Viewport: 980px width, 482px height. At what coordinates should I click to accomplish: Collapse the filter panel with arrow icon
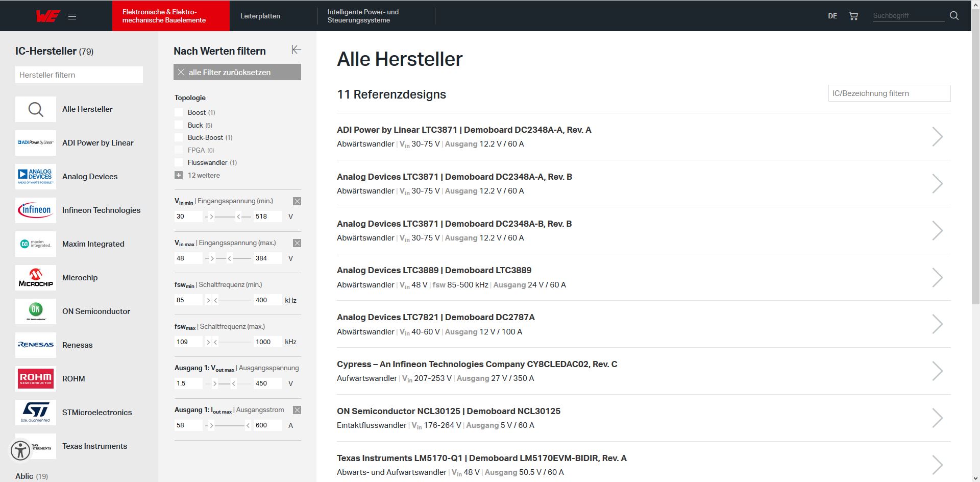tap(296, 50)
